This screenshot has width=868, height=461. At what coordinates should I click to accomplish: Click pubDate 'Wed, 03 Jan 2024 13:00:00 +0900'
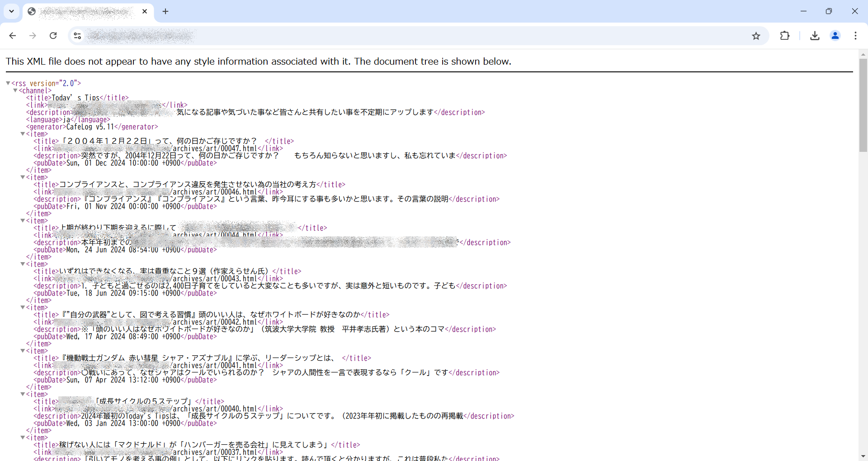(123, 423)
